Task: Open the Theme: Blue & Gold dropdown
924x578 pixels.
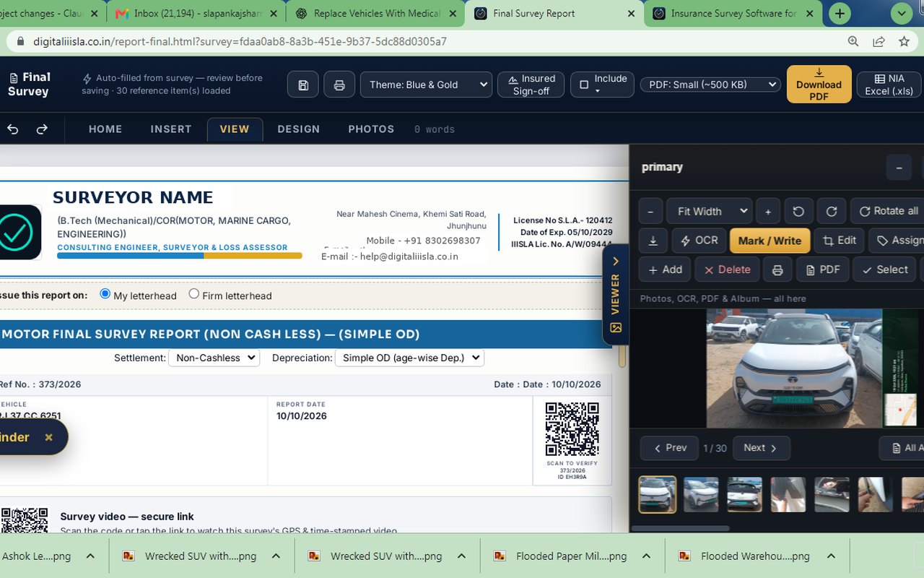Action: coord(426,85)
